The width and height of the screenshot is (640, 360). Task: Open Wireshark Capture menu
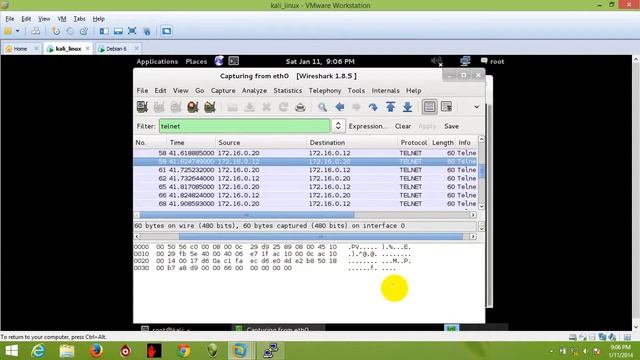tap(223, 91)
